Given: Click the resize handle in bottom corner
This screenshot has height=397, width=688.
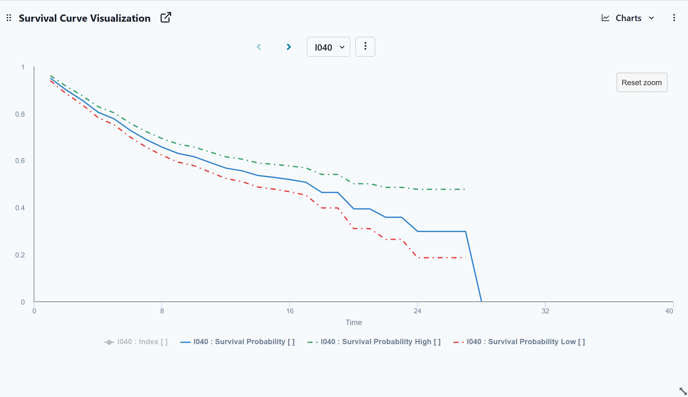Looking at the screenshot, I should pos(683,391).
